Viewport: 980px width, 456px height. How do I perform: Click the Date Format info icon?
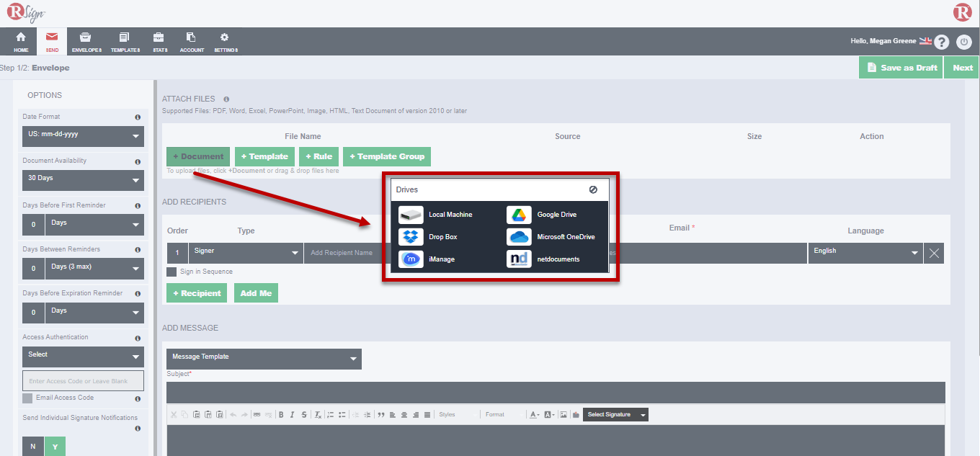[138, 117]
